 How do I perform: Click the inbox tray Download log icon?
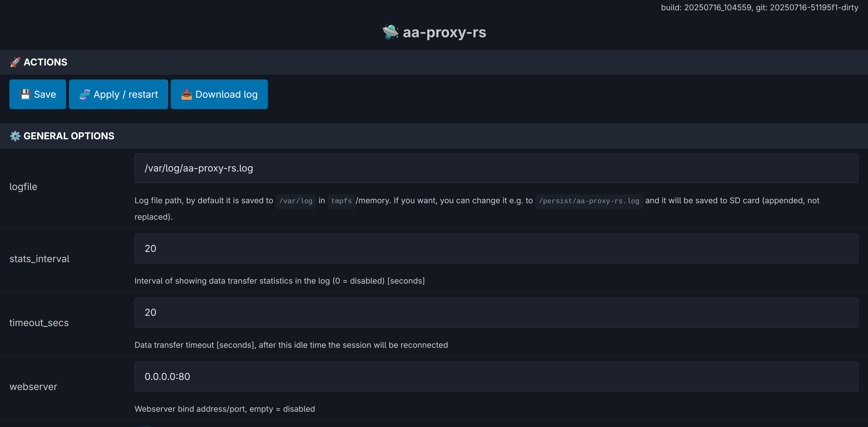point(186,95)
